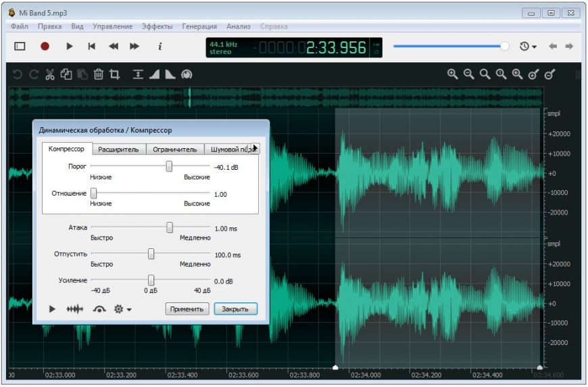Open the Эффекты menu

[157, 26]
